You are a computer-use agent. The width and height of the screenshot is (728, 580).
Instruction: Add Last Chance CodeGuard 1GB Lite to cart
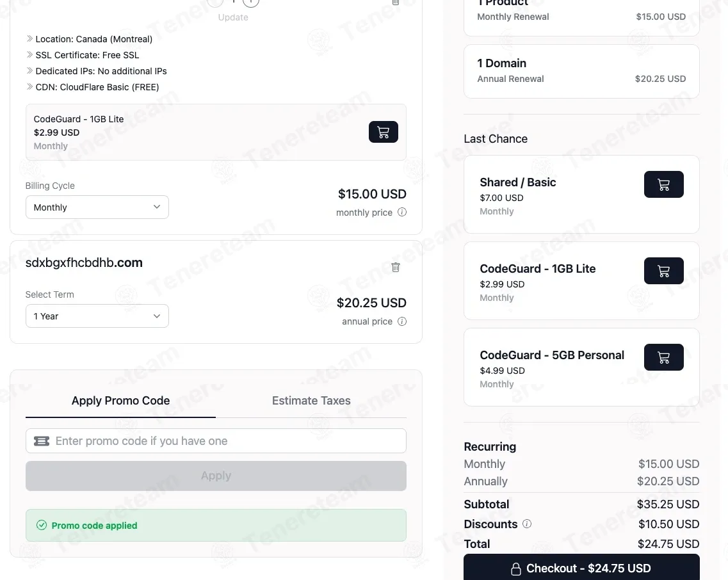pyautogui.click(x=663, y=271)
